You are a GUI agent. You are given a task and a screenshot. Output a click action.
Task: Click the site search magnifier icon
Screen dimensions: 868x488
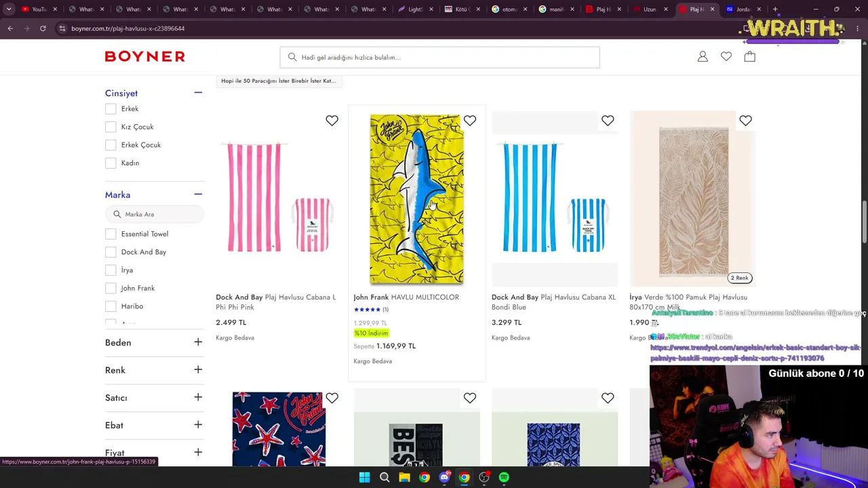(x=292, y=57)
